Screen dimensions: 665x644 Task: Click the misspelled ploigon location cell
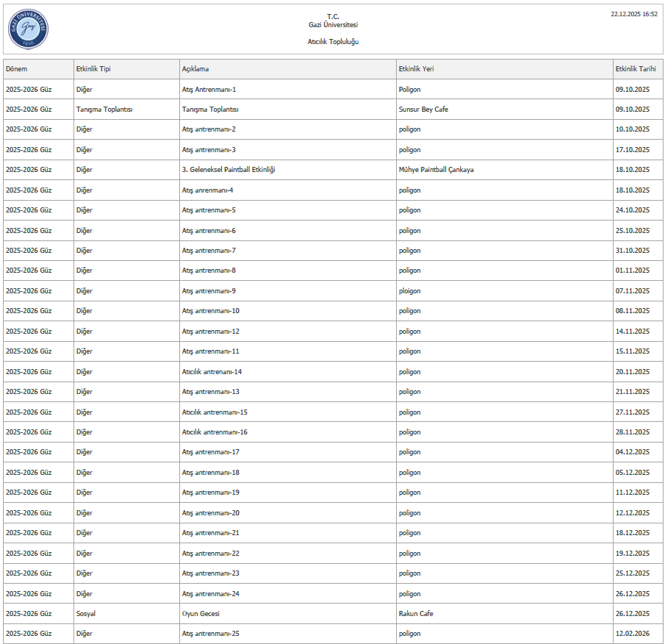pyautogui.click(x=410, y=291)
